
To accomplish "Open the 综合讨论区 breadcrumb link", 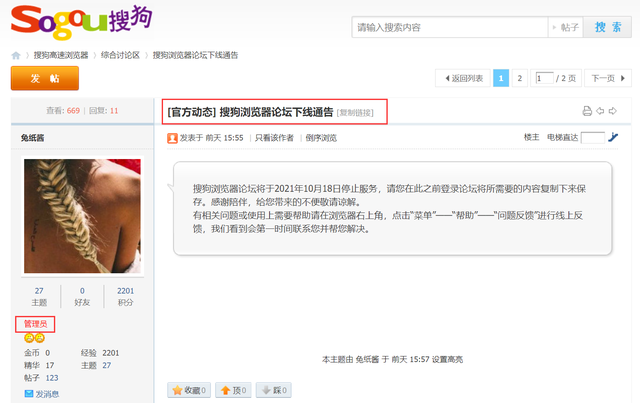I will point(120,55).
